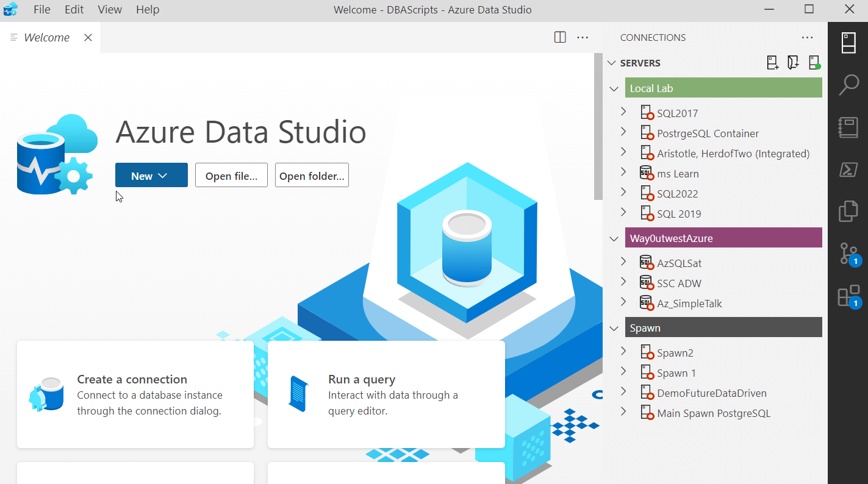This screenshot has height=484, width=868.
Task: Expand the Aristotle, HerdofTwo node
Action: 623,152
